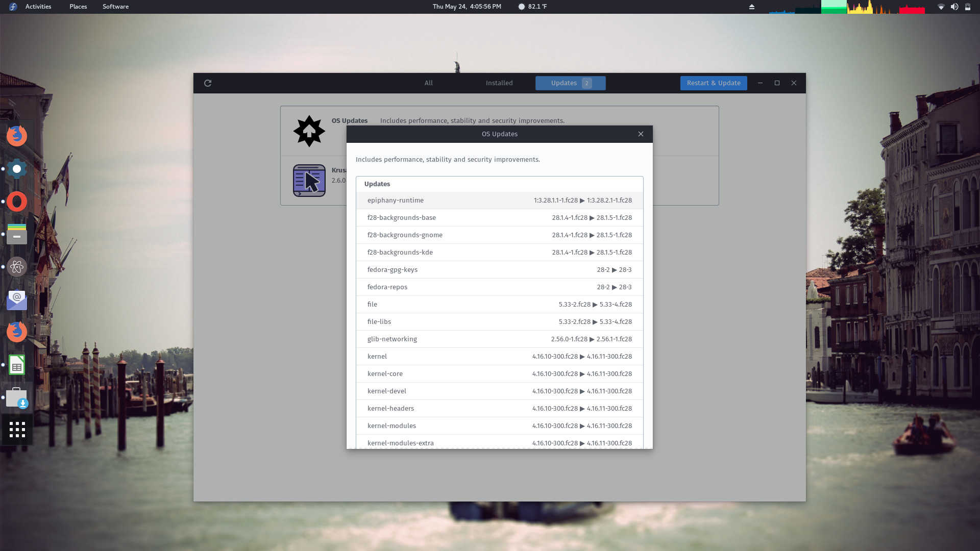This screenshot has width=980, height=551.
Task: Open the blue gear-shaped app in the dock
Action: [x=17, y=168]
